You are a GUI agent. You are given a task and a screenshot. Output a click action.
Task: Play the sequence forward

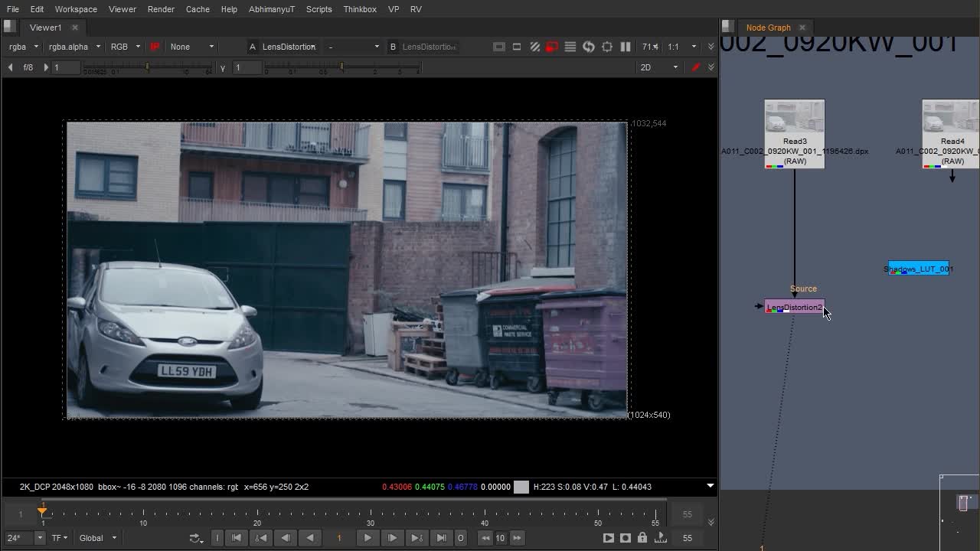coord(367,538)
